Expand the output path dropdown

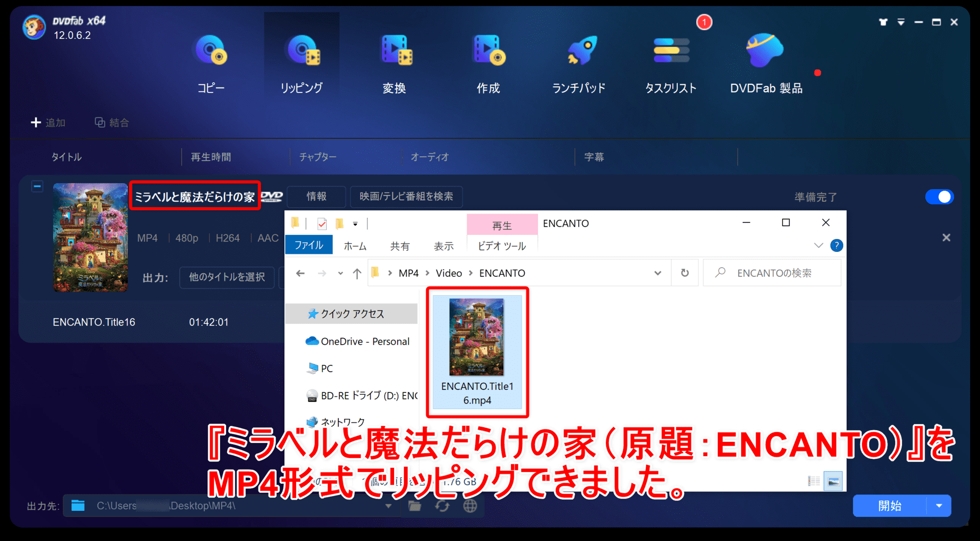[388, 506]
